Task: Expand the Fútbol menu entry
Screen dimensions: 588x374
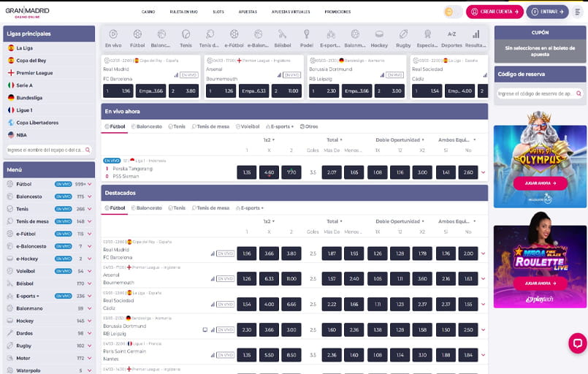Action: tap(90, 184)
